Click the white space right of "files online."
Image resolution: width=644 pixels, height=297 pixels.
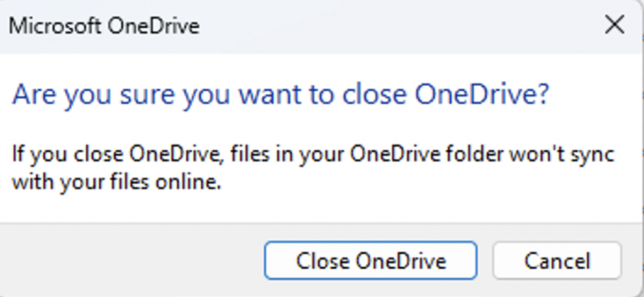409,184
